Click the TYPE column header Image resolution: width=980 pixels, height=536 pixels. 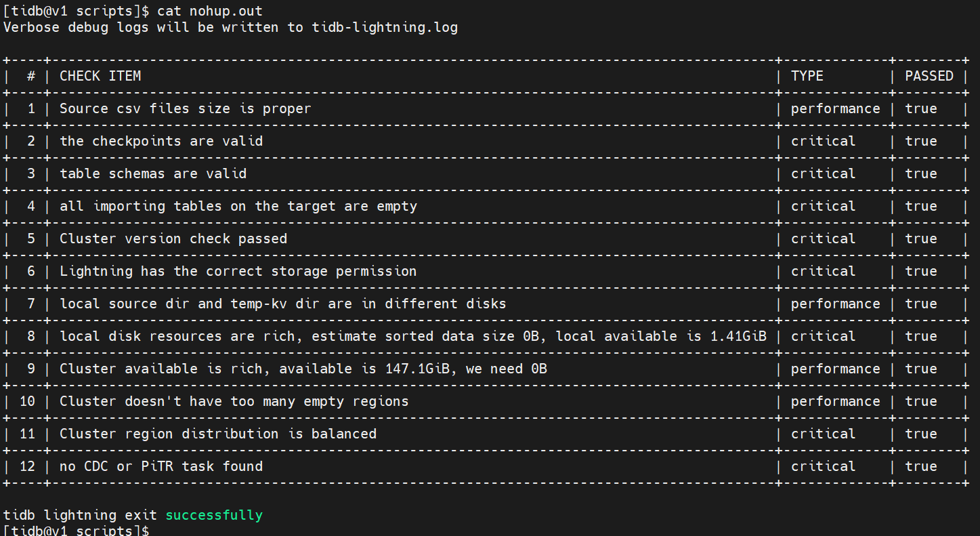tap(807, 76)
